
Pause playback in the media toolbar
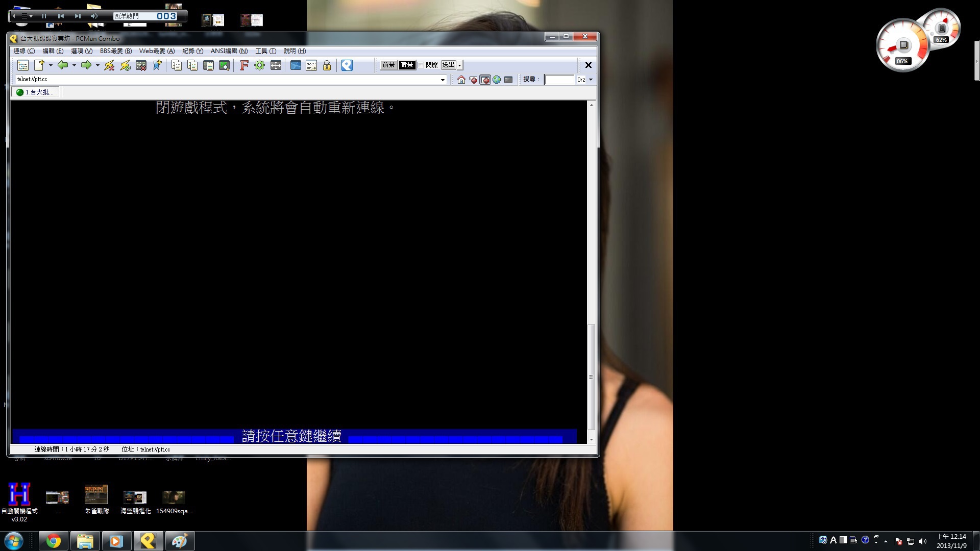coord(44,16)
